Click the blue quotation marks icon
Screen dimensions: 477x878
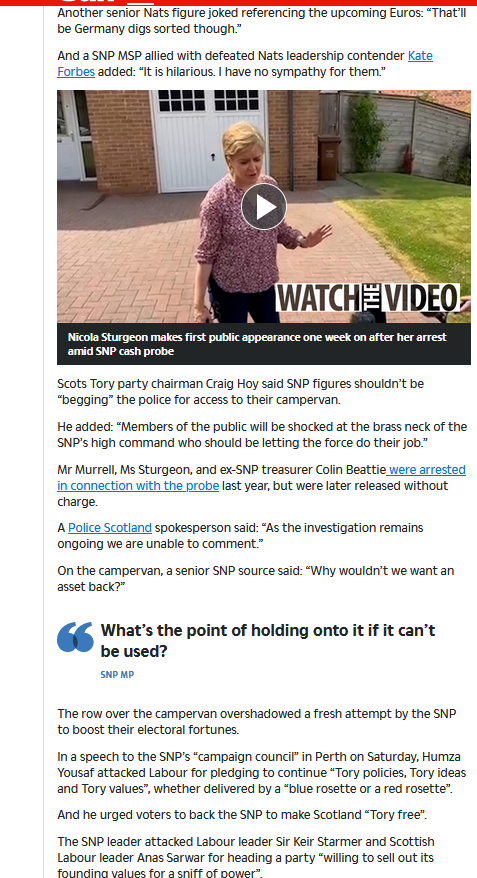pyautogui.click(x=76, y=637)
